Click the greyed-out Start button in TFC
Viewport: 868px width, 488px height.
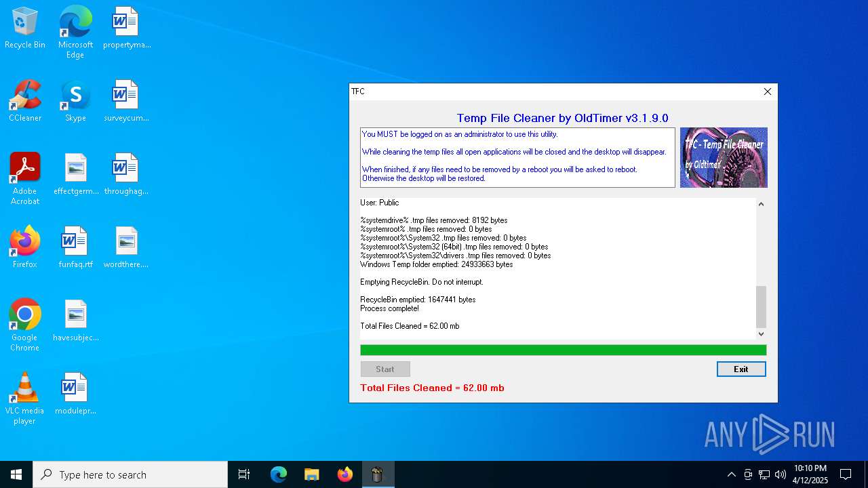385,369
